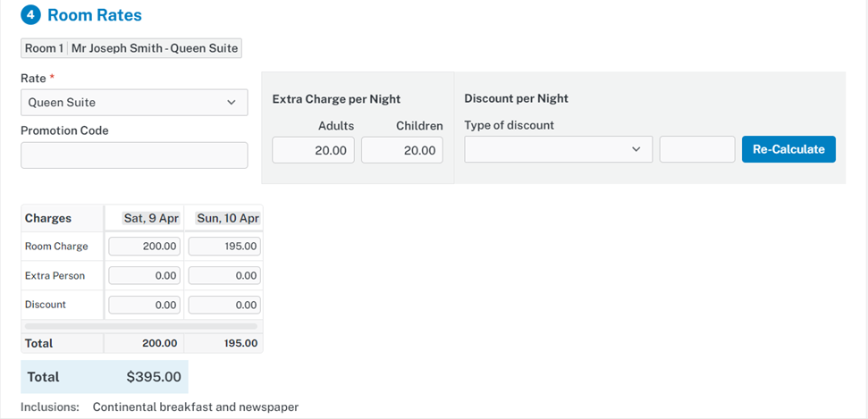
Task: Click Discount field for Sat, 9 Apr
Action: point(144,305)
